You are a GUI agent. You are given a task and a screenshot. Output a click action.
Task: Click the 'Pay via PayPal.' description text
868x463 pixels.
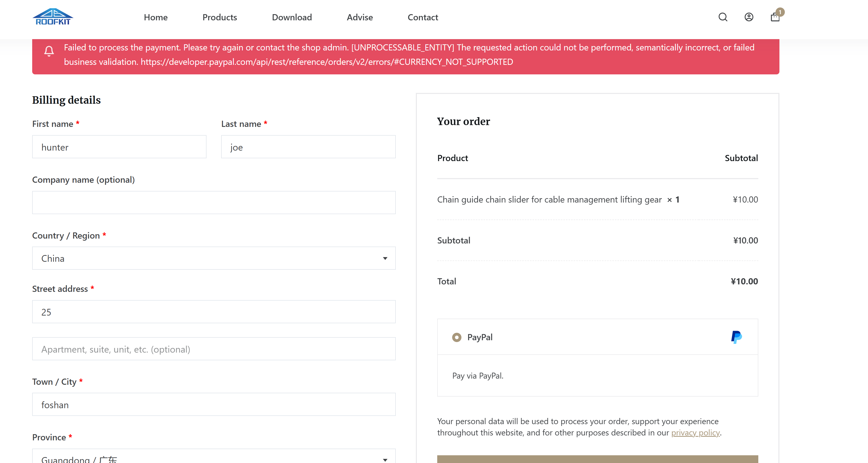477,376
